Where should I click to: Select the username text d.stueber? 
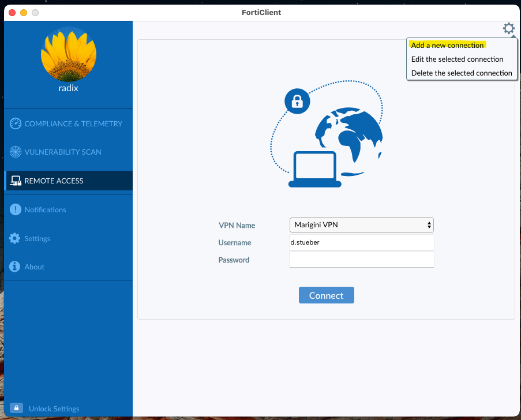(306, 242)
